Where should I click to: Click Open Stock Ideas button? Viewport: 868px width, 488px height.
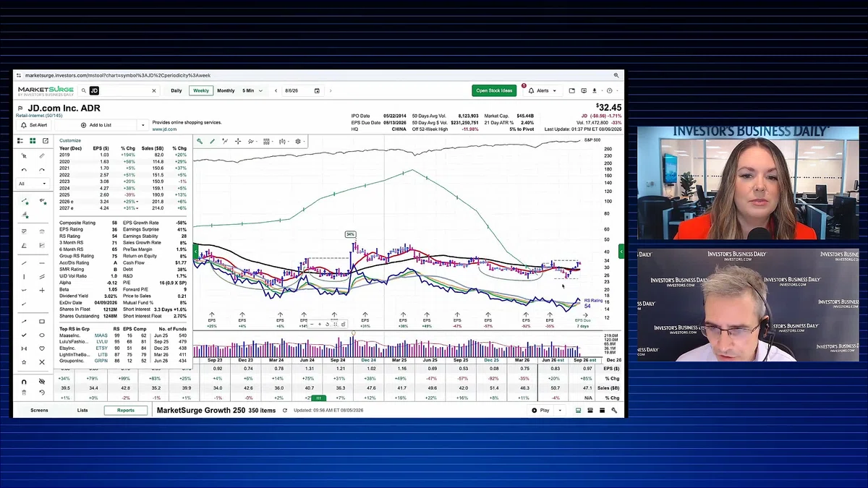coord(494,91)
